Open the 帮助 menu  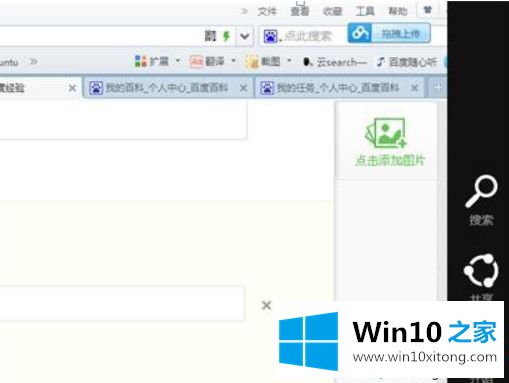(398, 12)
